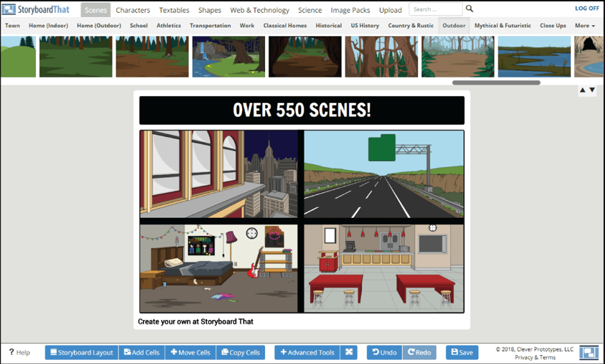Click the fullscreen expand arrows button
This screenshot has width=605, height=364.
pyautogui.click(x=348, y=352)
